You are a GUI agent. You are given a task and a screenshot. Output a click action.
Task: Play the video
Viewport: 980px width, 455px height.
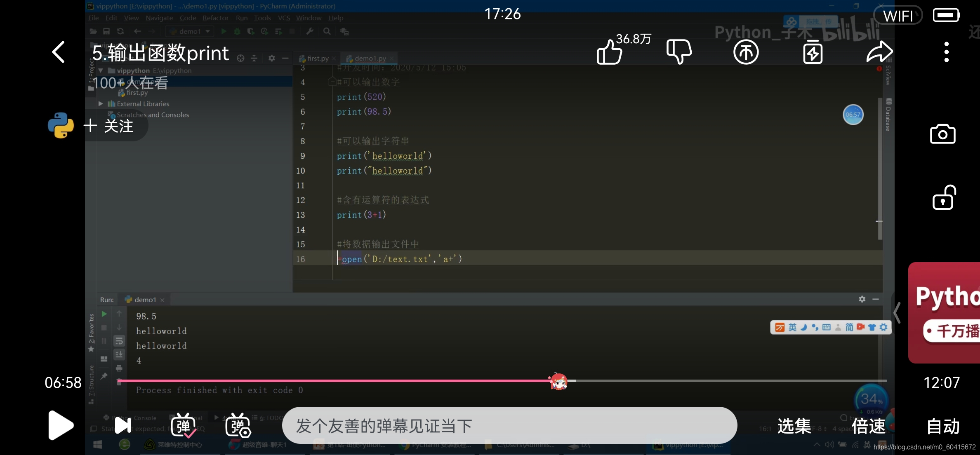click(x=61, y=425)
